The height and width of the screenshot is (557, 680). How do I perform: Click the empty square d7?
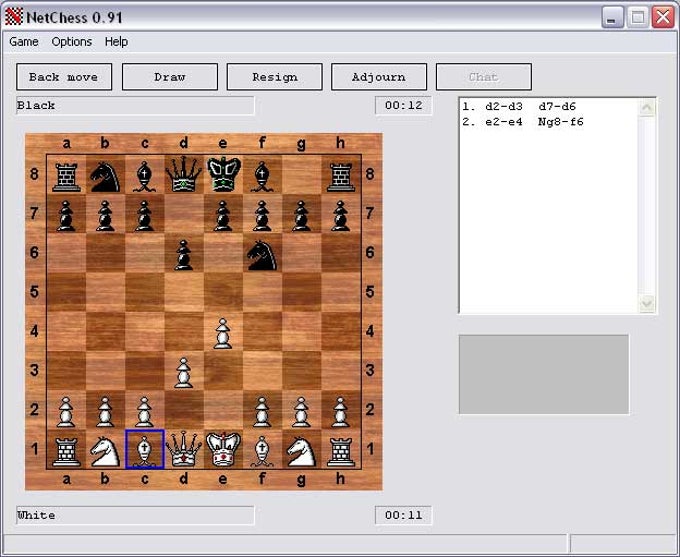[x=183, y=213]
